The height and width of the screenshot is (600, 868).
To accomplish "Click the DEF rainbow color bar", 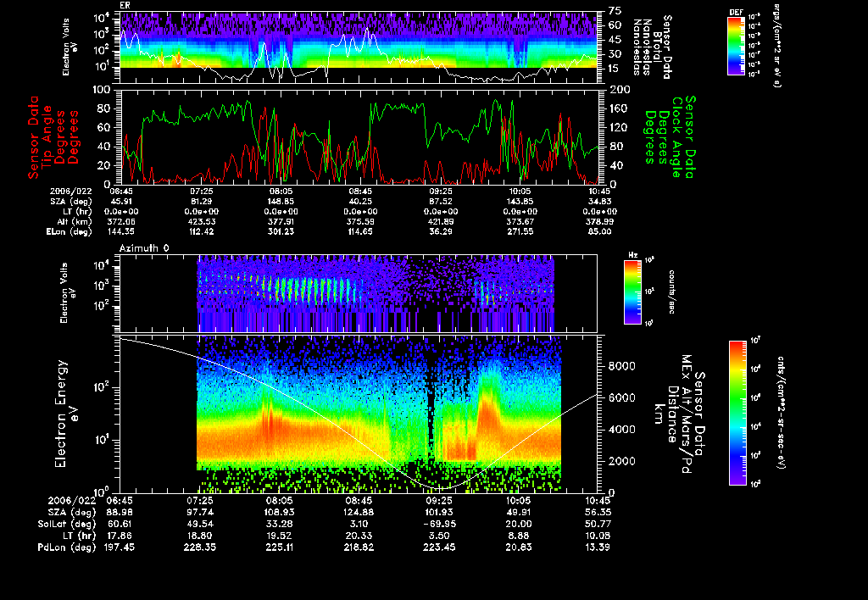I will (x=736, y=46).
